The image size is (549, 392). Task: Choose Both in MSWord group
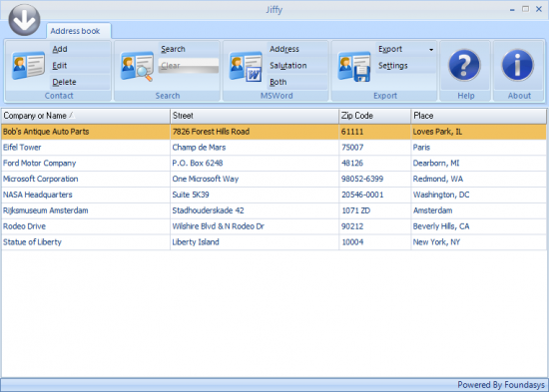(x=297, y=82)
